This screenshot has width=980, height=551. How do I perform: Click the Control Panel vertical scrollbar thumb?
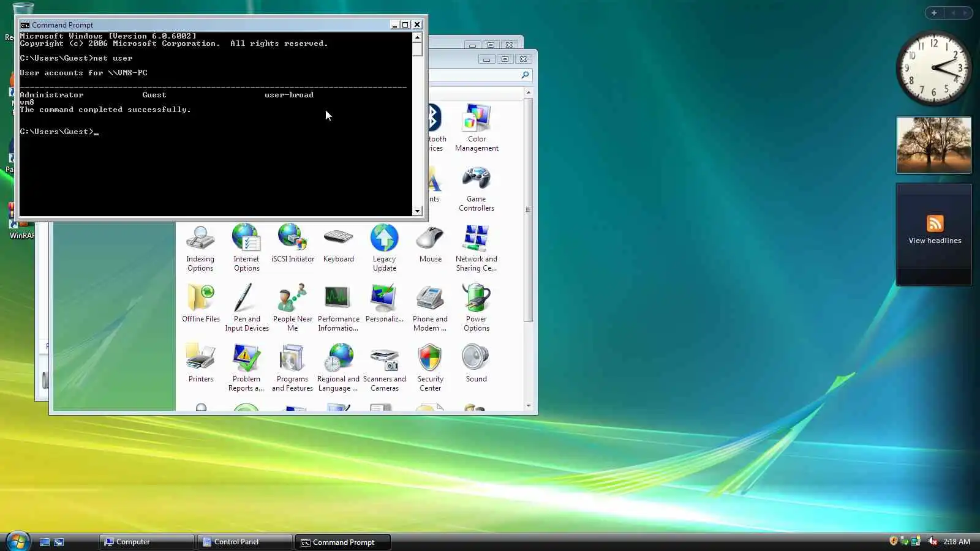tap(529, 209)
